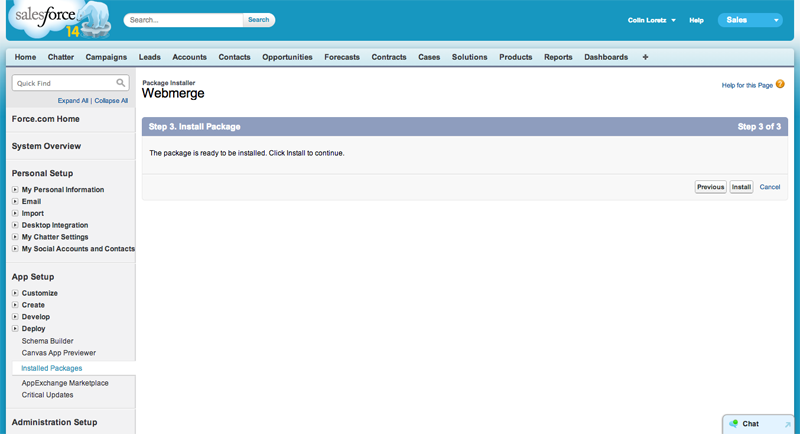
Task: Expand the Import section
Action: coord(15,213)
